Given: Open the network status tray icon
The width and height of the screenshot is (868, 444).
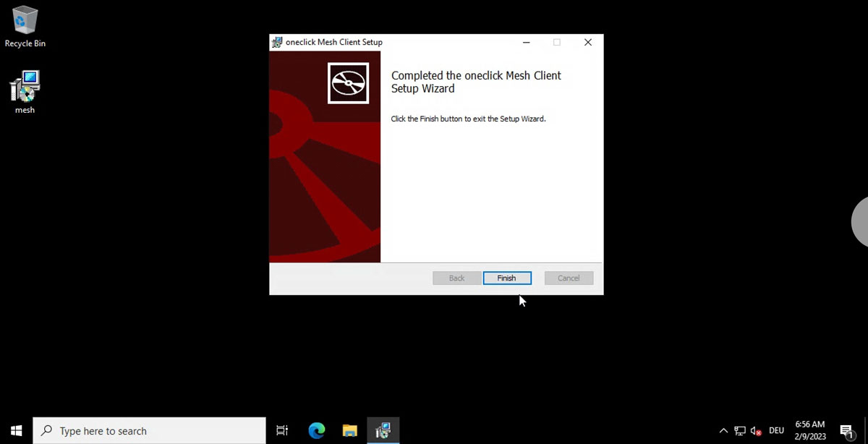Looking at the screenshot, I should pyautogui.click(x=740, y=431).
